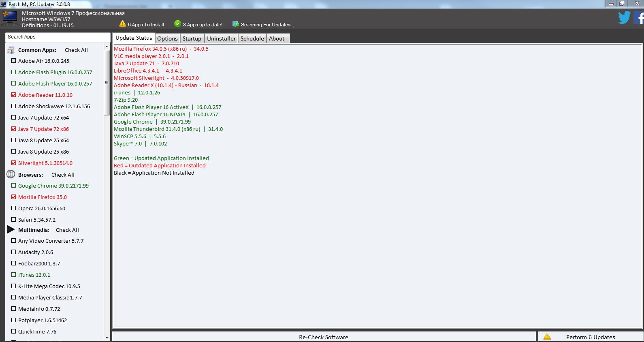
Task: Click the VLC media player 2.0.1 status line
Action: click(x=151, y=56)
